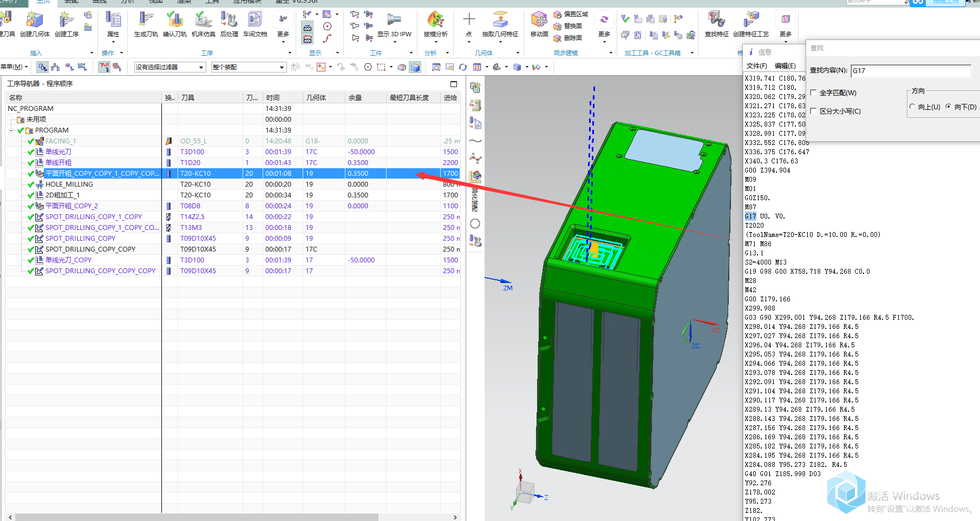Viewport: 980px width, 521px height.
Task: Click the navigator scroll-right arrow
Action: (455, 517)
